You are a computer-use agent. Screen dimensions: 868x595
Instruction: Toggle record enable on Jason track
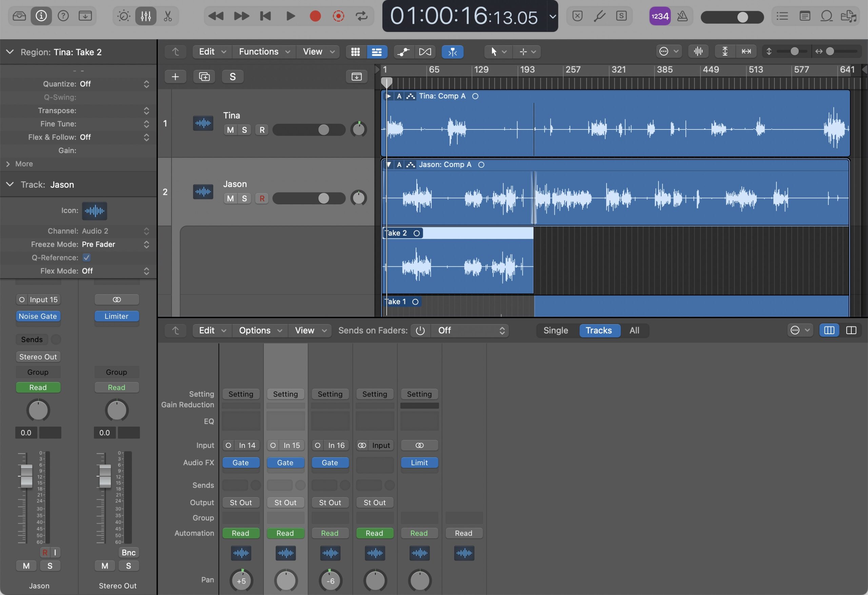(262, 199)
